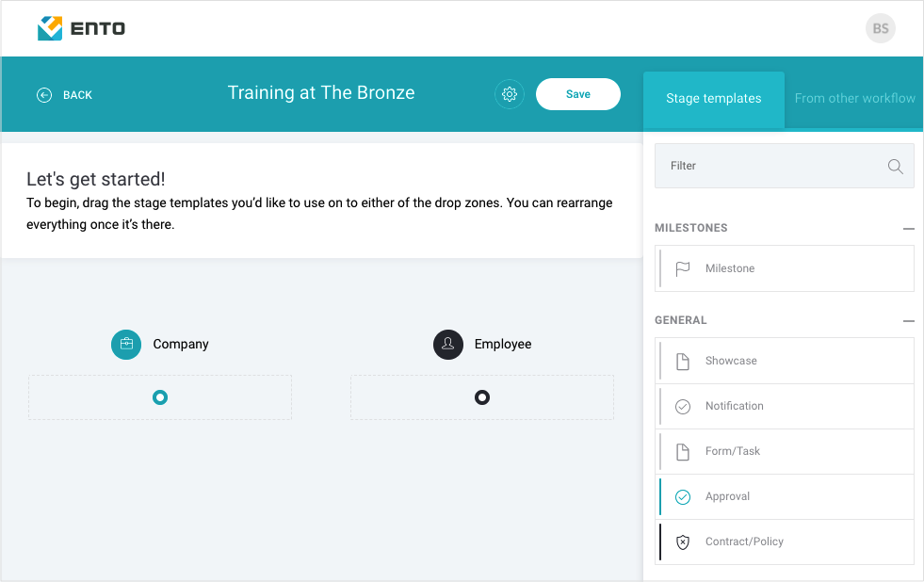
Task: Collapse the General section
Action: pos(909,321)
